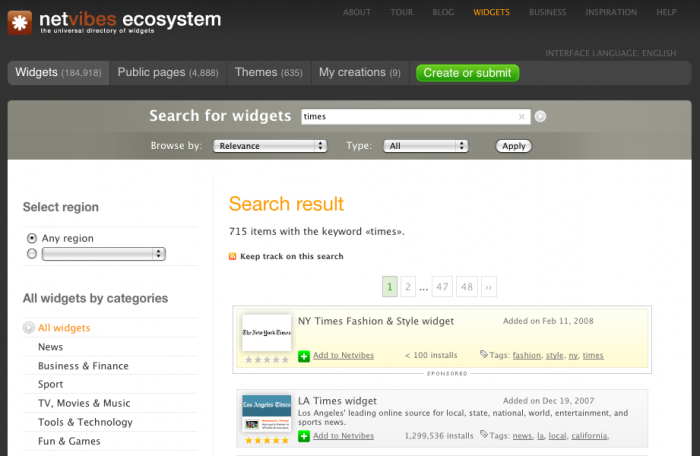The height and width of the screenshot is (456, 700).
Task: Open the region selection dropdown
Action: (x=104, y=254)
